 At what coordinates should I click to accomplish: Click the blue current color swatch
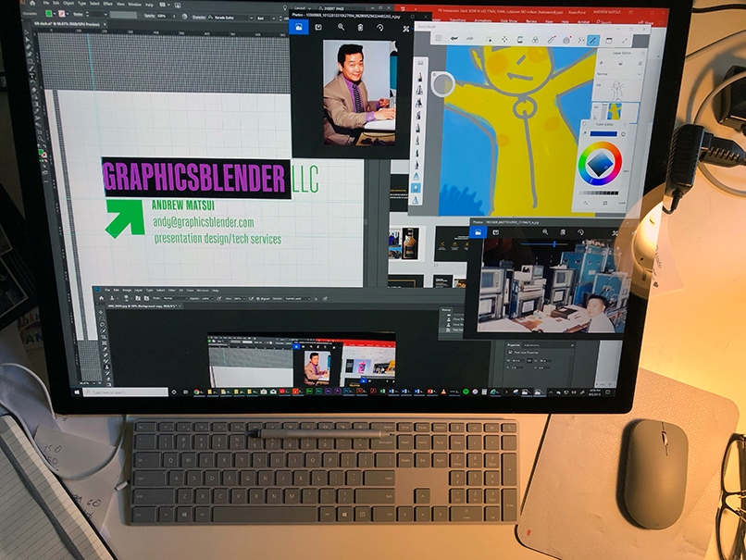tap(603, 134)
